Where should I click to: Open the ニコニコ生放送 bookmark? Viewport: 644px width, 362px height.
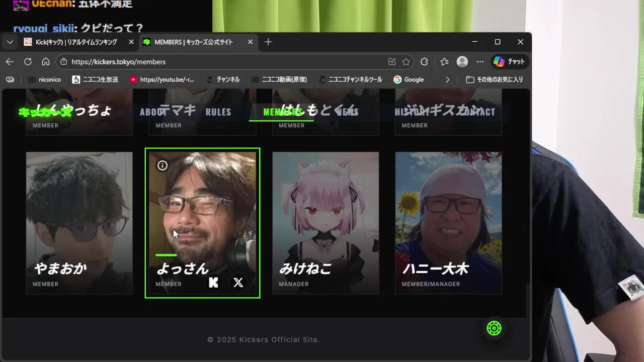[95, 79]
